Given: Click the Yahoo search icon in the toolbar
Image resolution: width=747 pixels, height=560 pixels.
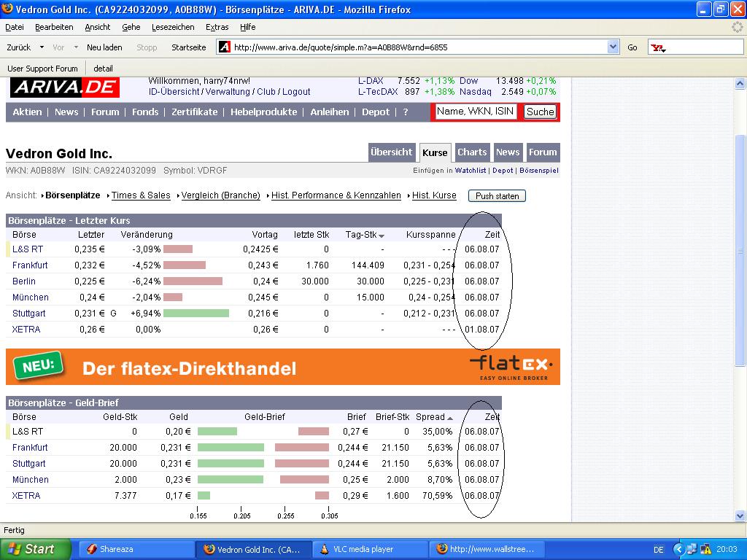Looking at the screenshot, I should point(659,47).
